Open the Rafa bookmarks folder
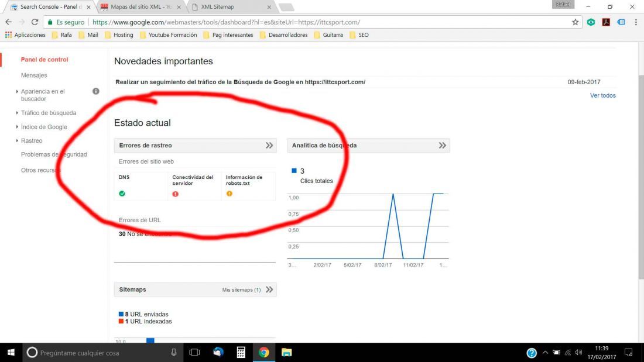Image resolution: width=644 pixels, height=362 pixels. coord(62,35)
